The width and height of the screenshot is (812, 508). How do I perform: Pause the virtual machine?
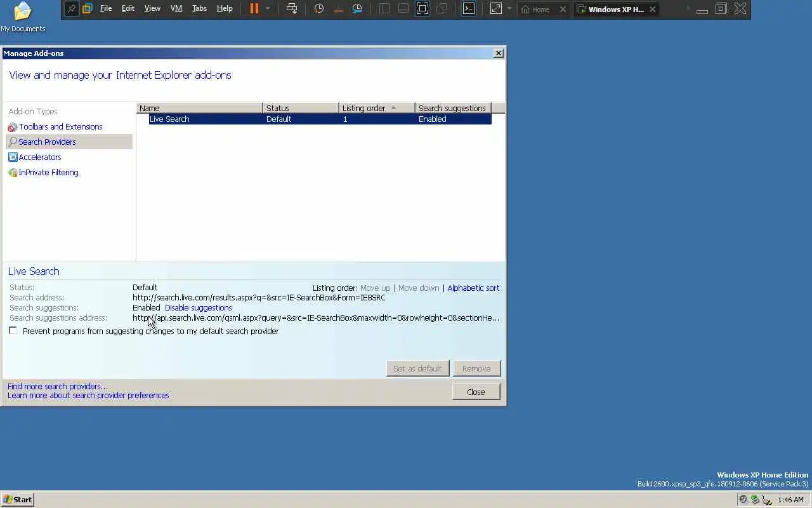tap(254, 9)
